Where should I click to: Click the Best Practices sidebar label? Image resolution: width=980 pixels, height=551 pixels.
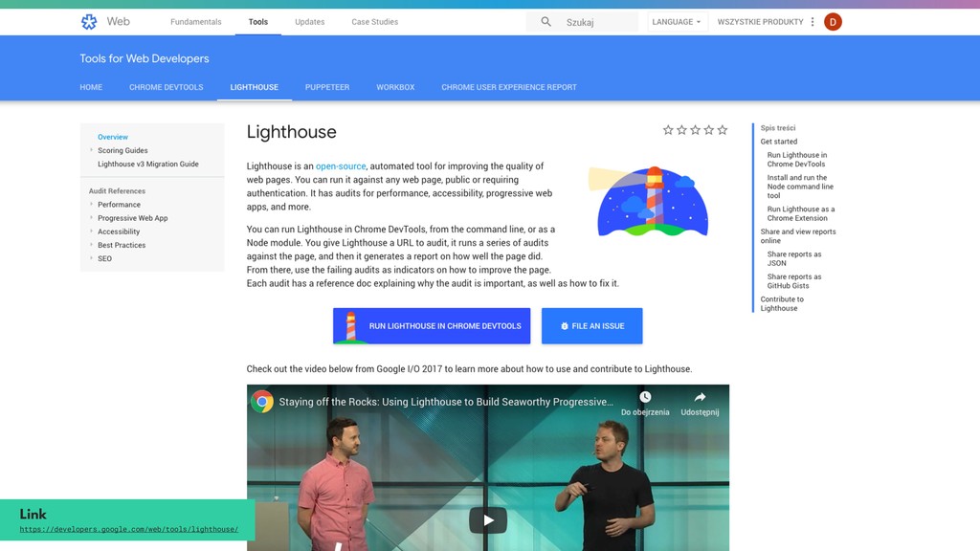point(122,245)
